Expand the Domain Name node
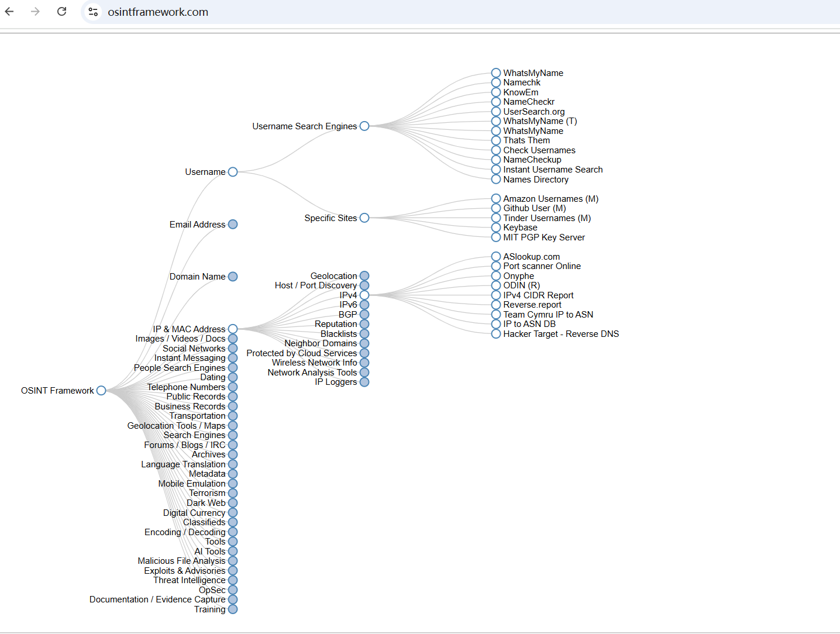The height and width of the screenshot is (634, 840). point(233,277)
